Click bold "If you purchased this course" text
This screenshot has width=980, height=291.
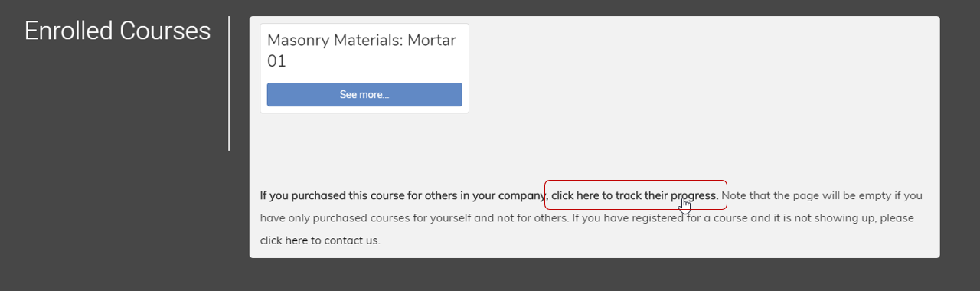[333, 195]
